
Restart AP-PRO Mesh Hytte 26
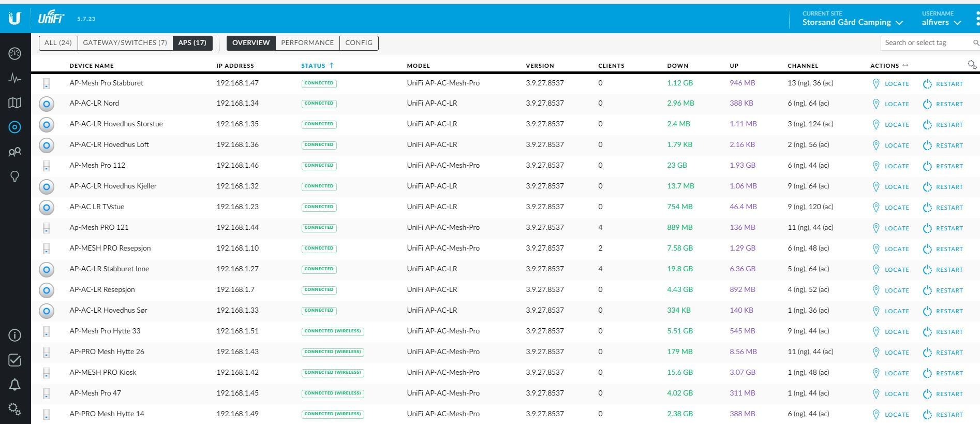[943, 353]
